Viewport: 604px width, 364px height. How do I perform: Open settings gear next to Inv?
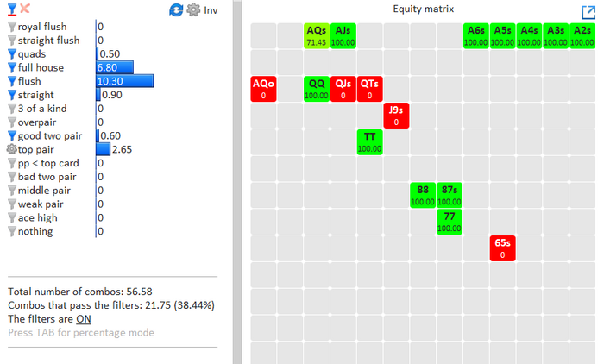192,9
